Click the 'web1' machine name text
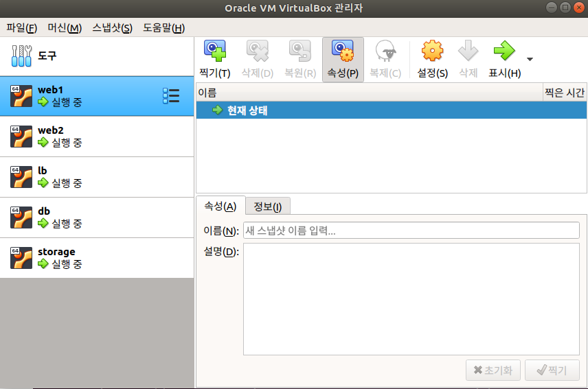The width and height of the screenshot is (588, 389). [50, 90]
